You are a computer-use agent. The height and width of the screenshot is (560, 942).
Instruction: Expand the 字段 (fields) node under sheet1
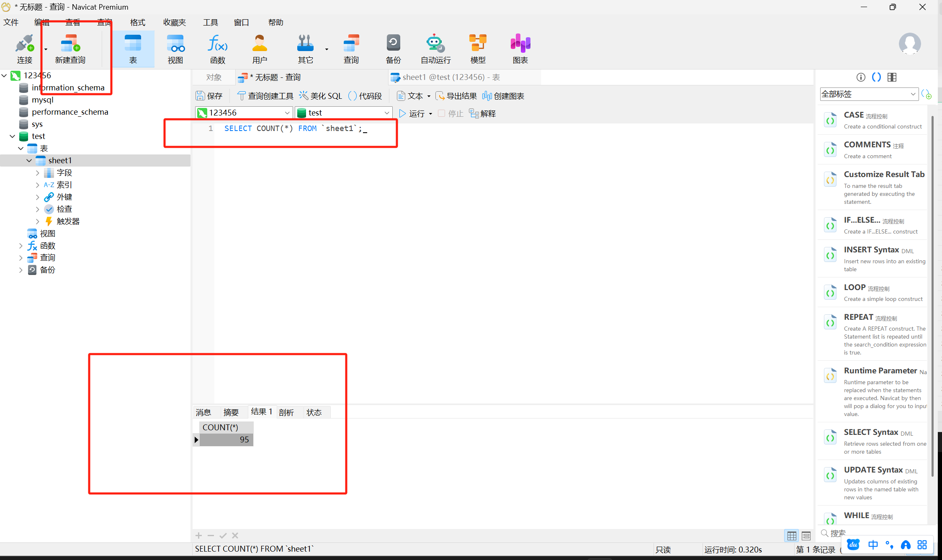(38, 172)
